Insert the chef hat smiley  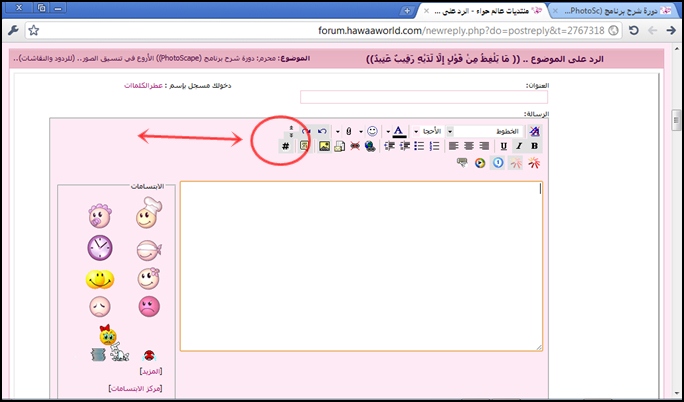coord(145,214)
